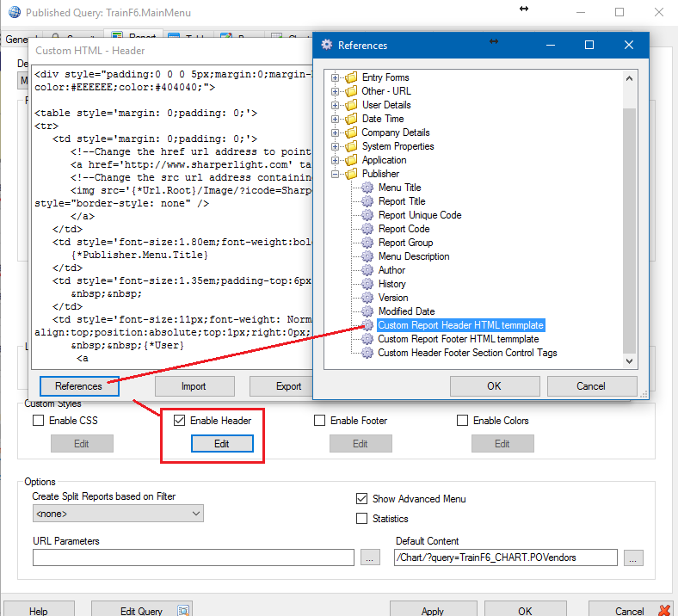Image resolution: width=678 pixels, height=616 pixels.
Task: Collapse the Publisher tree node
Action: point(335,174)
